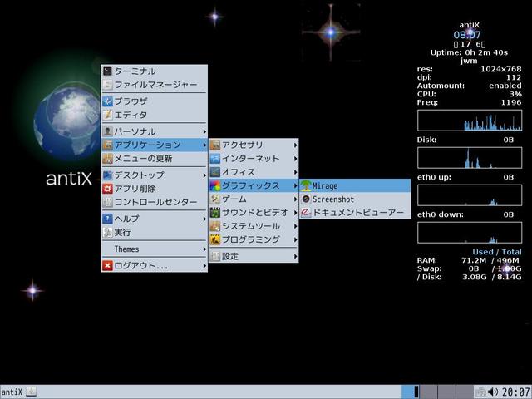Viewport: 532px width, 399px height.
Task: Expand the インターネット submenu arrow
Action: (296, 159)
